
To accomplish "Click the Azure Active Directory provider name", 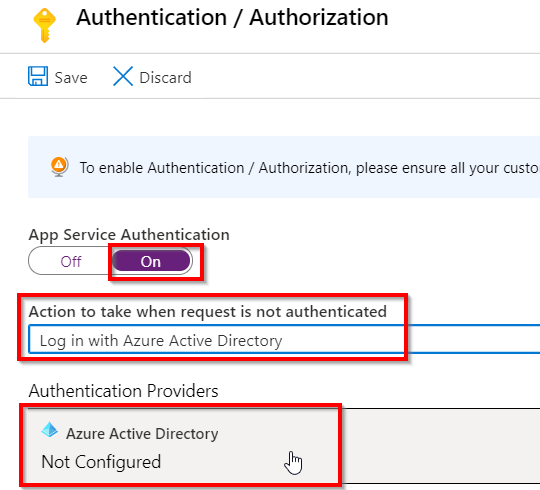I will 142,434.
